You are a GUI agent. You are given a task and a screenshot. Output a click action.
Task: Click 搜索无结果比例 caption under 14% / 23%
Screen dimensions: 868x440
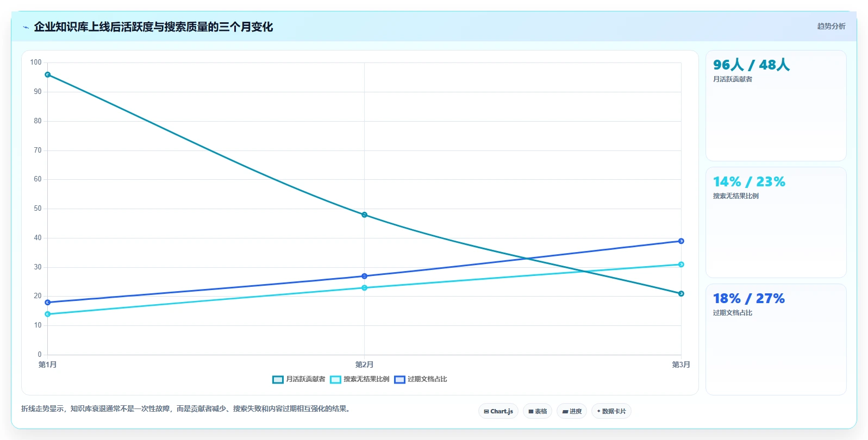736,196
